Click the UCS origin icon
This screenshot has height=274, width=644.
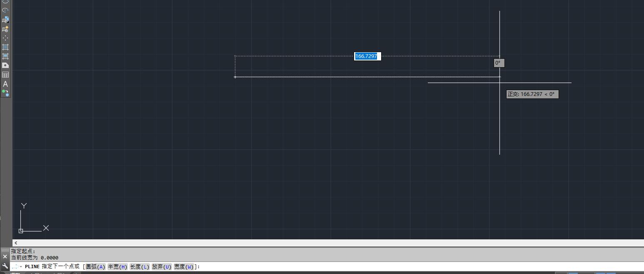pyautogui.click(x=21, y=231)
